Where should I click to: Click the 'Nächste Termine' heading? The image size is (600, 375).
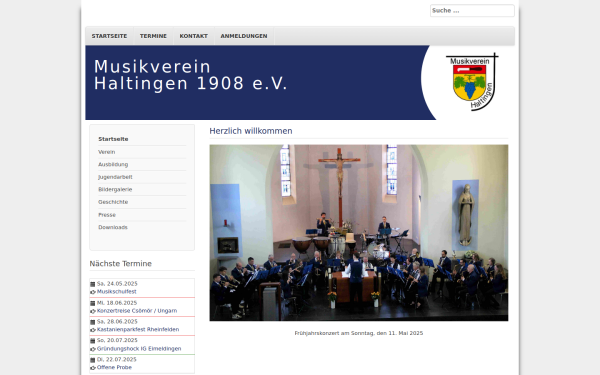click(x=121, y=264)
